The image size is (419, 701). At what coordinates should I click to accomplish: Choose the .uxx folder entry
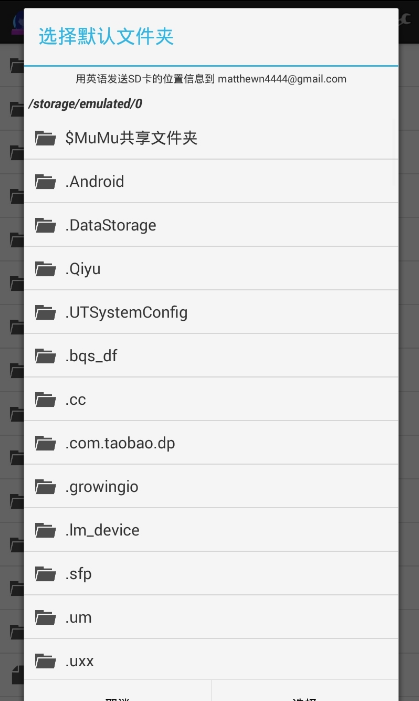(x=211, y=660)
